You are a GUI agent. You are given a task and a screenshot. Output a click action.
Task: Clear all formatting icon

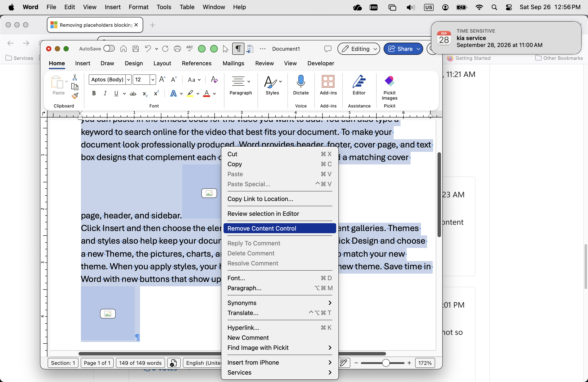214,80
